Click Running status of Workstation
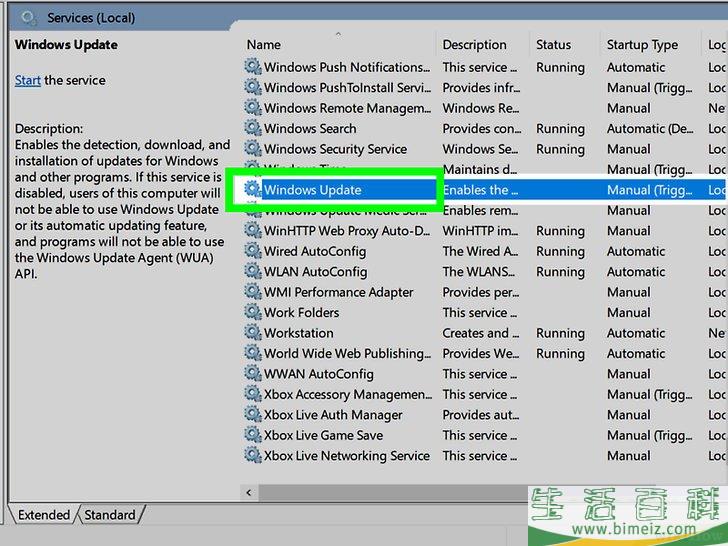The image size is (728, 546). (560, 333)
